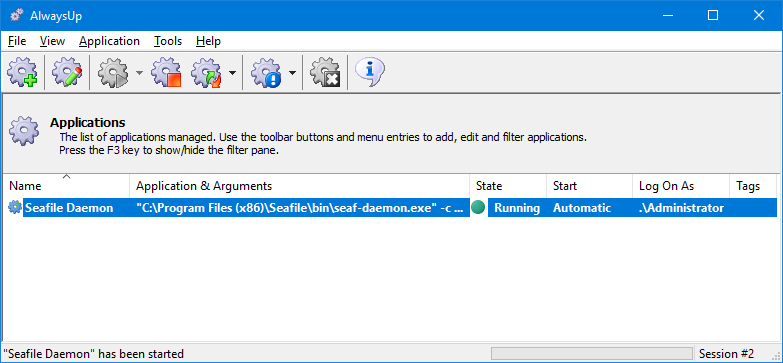
Task: Open the Application menu
Action: [109, 41]
